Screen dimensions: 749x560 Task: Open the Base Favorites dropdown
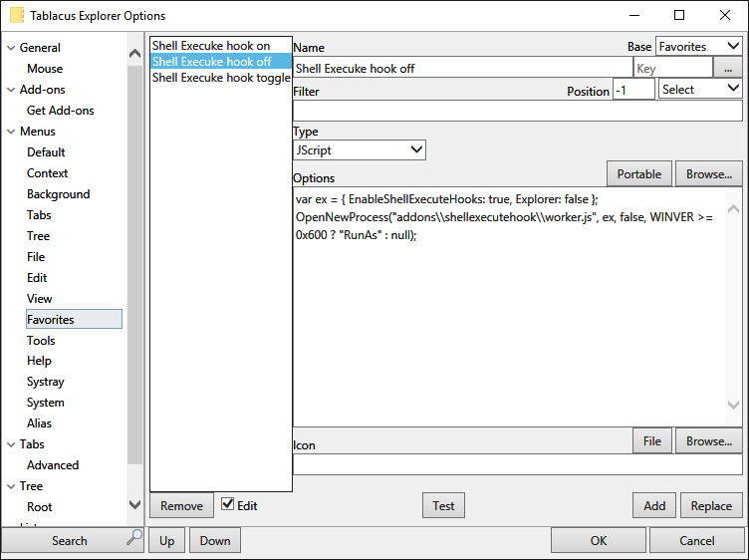coord(699,47)
